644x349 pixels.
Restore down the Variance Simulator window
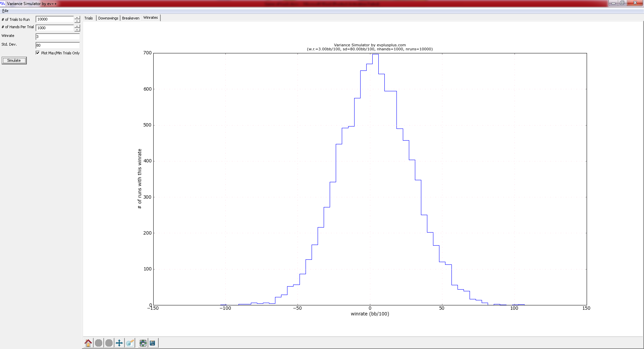pyautogui.click(x=622, y=3)
